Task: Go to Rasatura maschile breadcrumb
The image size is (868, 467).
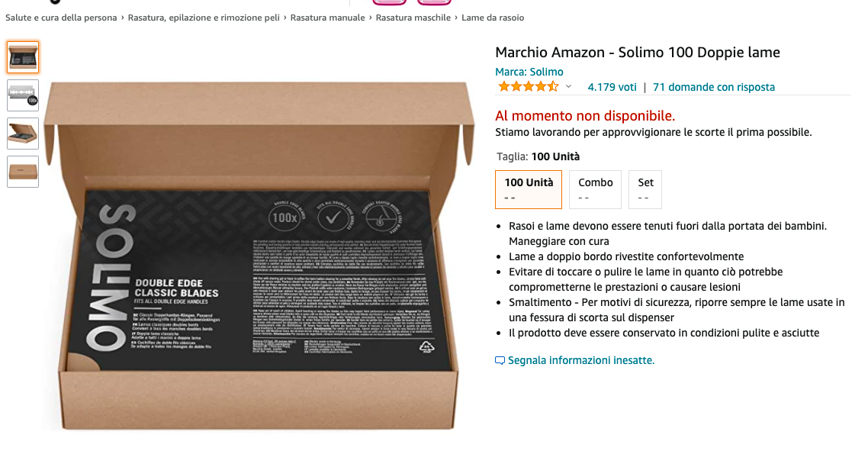Action: point(413,18)
